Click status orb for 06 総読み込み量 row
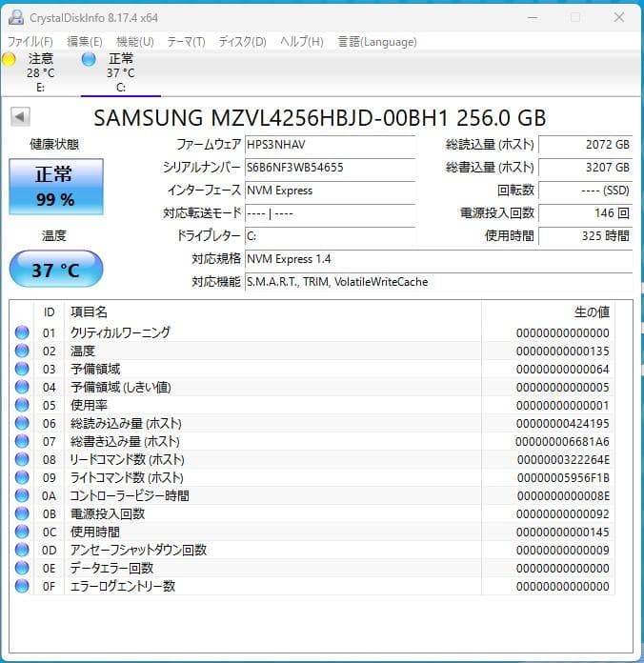The image size is (644, 663). coord(22,423)
